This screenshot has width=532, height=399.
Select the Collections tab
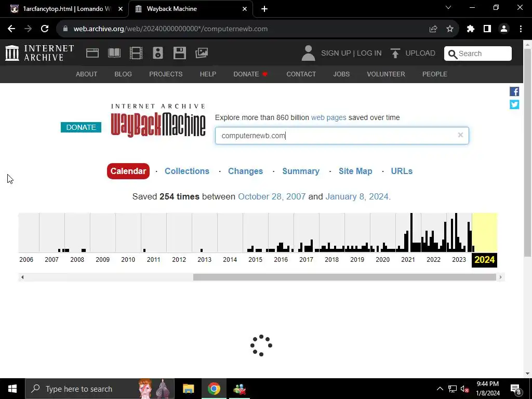pyautogui.click(x=187, y=171)
